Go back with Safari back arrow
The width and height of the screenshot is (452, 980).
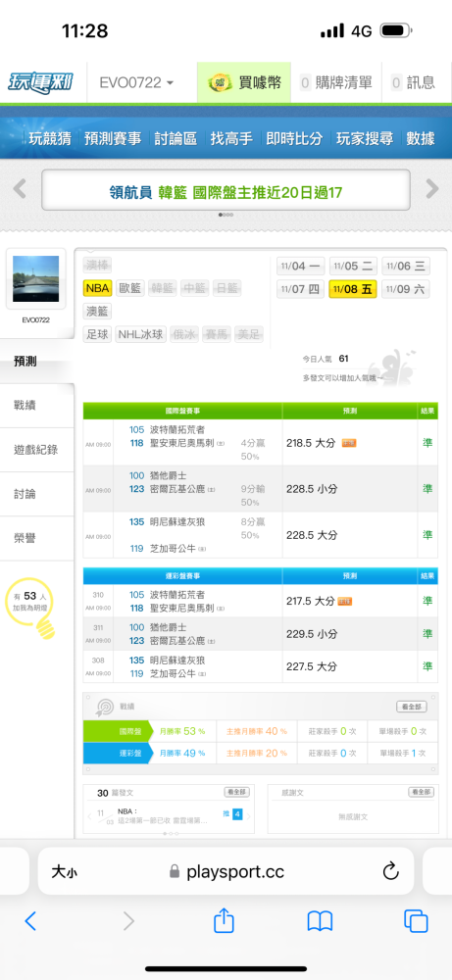[x=30, y=920]
